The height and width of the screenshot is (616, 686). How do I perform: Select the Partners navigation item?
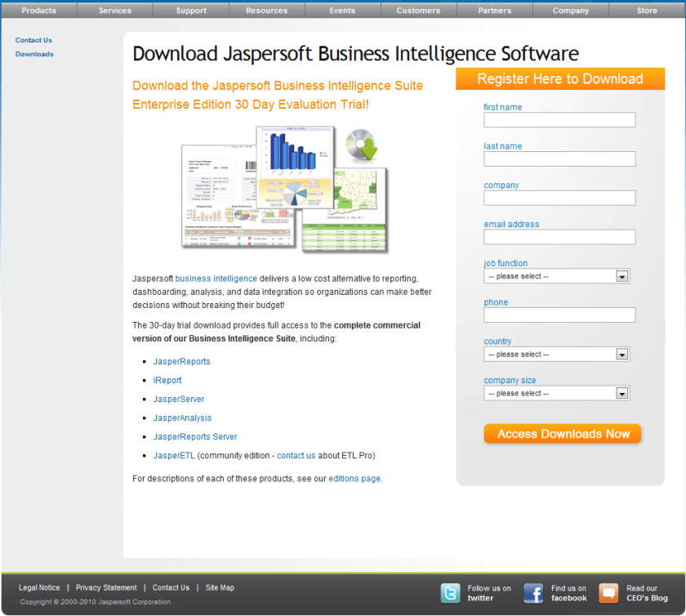(x=495, y=11)
